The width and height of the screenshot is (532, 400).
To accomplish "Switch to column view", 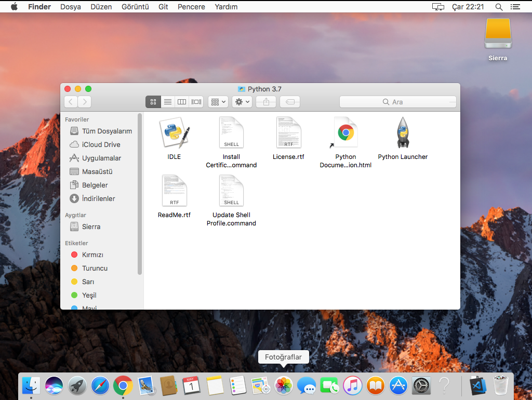I will [x=181, y=102].
